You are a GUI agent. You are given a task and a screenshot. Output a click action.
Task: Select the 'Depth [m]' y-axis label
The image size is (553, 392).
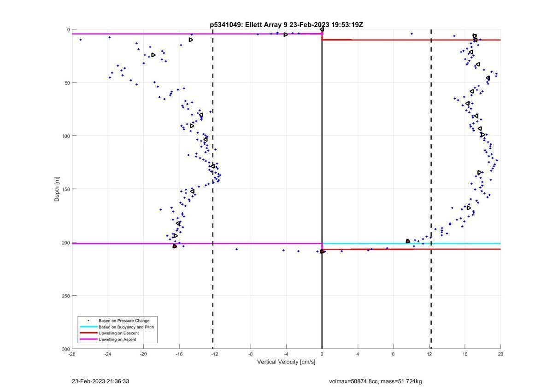click(x=57, y=189)
